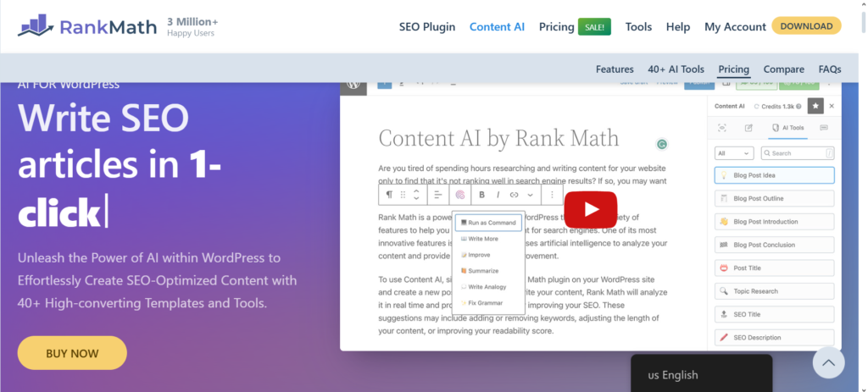Click the Blog Post Idea lightbulb icon

(723, 175)
